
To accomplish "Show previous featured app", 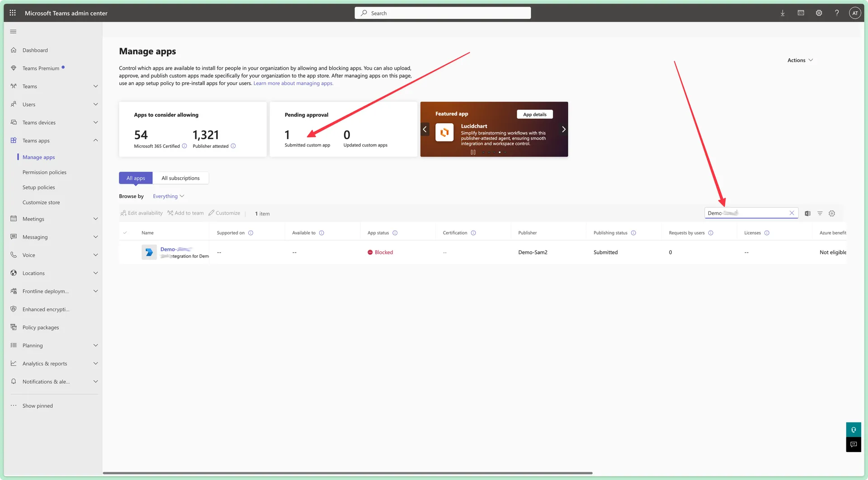I will [425, 129].
